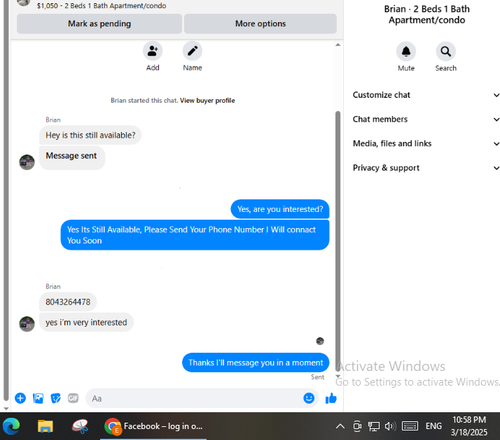Click the page scroll down arrow at left

[x=6, y=408]
